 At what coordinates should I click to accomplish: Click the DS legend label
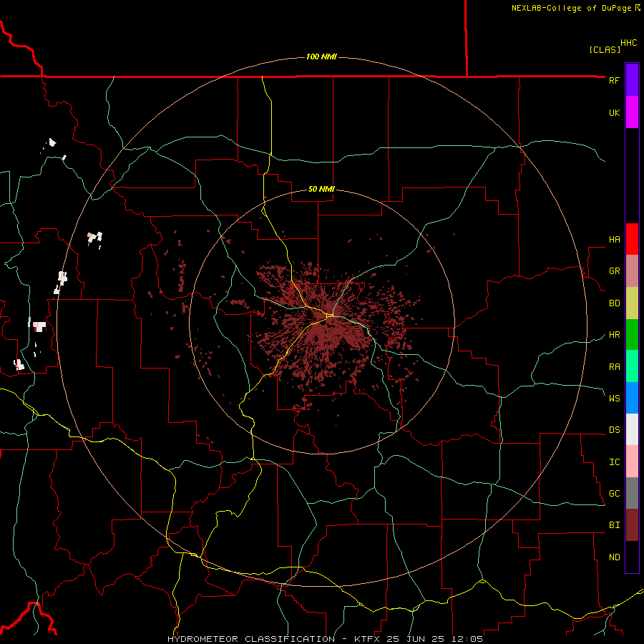click(614, 430)
